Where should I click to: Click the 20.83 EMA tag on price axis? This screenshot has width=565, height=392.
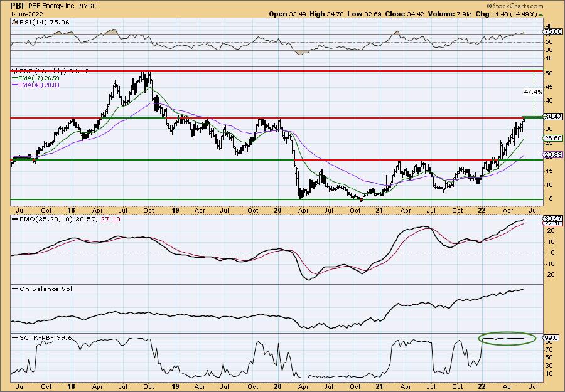[554, 154]
